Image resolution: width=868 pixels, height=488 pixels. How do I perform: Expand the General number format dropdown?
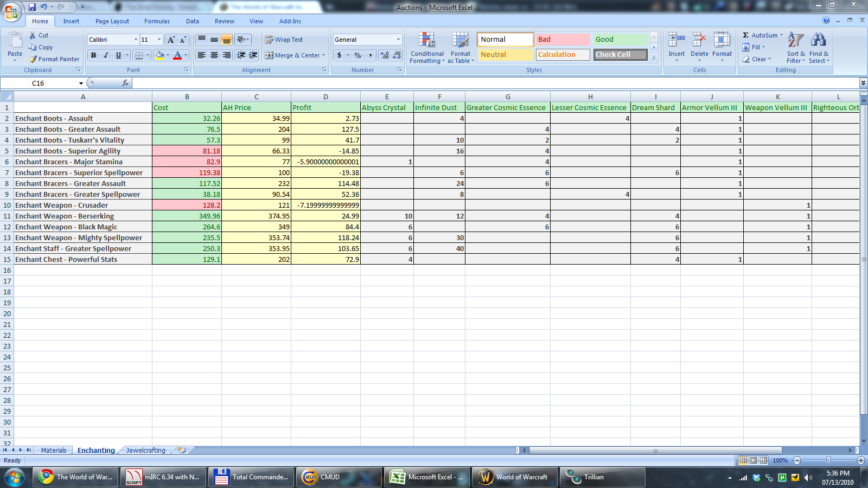(398, 40)
